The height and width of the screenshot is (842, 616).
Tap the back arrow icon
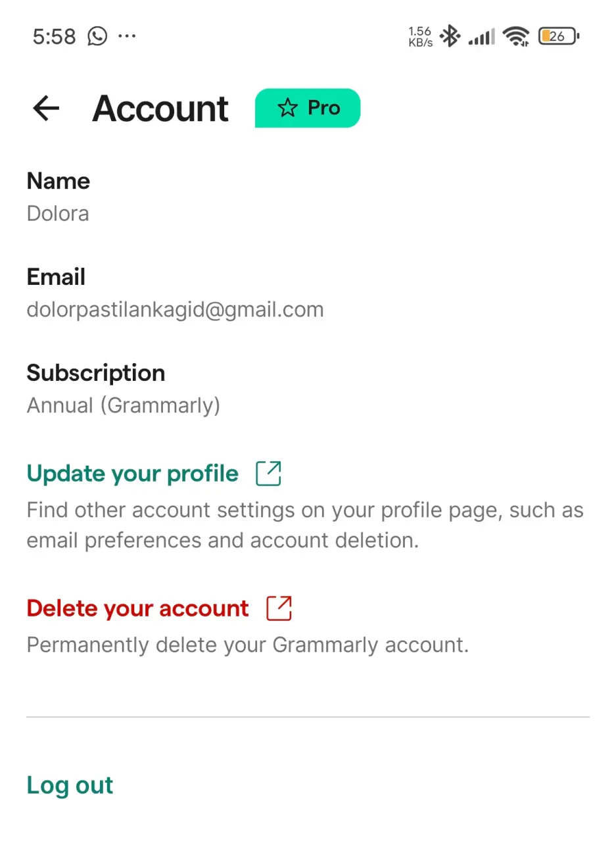pos(46,108)
